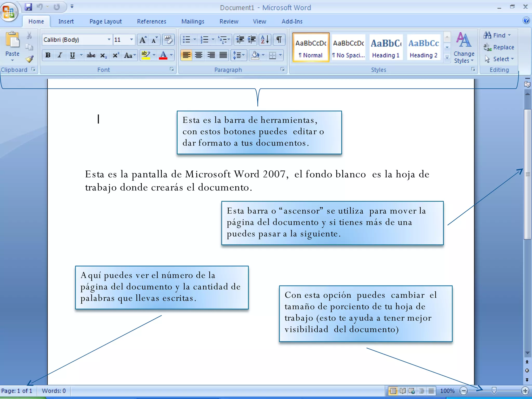Toggle underline formatting
This screenshot has width=532, height=399.
click(x=72, y=55)
